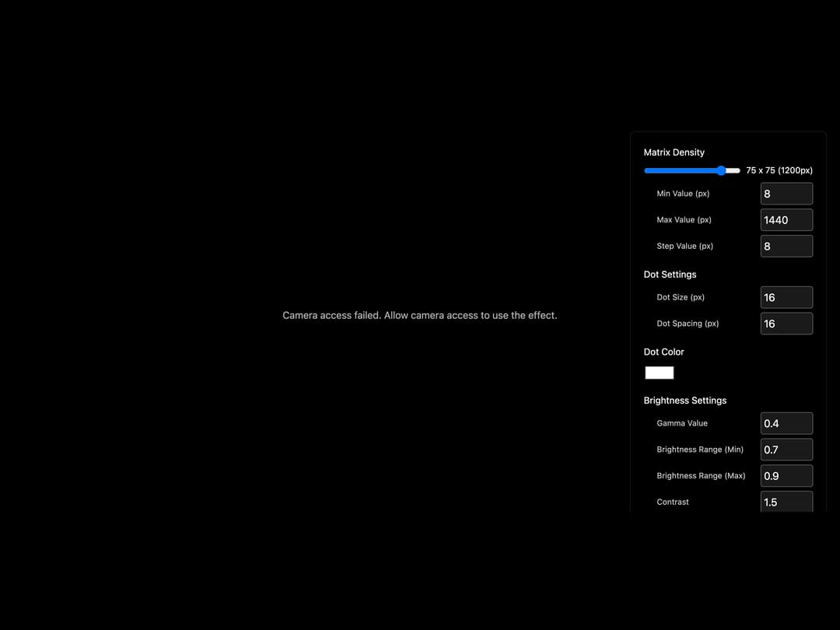Click the "Dot Spacing (px)" label
Screen dimensions: 840x630
[x=688, y=324]
